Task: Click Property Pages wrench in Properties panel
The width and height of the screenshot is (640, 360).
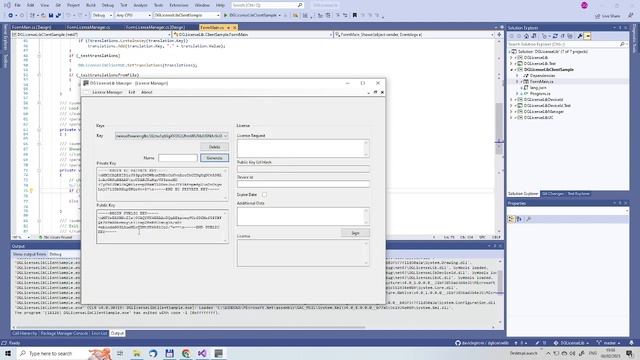Action: (529, 219)
